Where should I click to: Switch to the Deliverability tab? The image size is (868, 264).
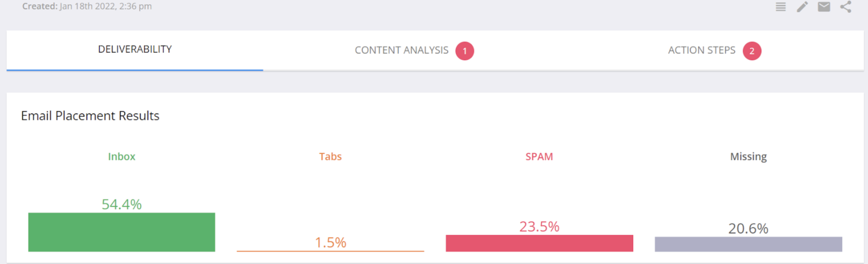(135, 50)
